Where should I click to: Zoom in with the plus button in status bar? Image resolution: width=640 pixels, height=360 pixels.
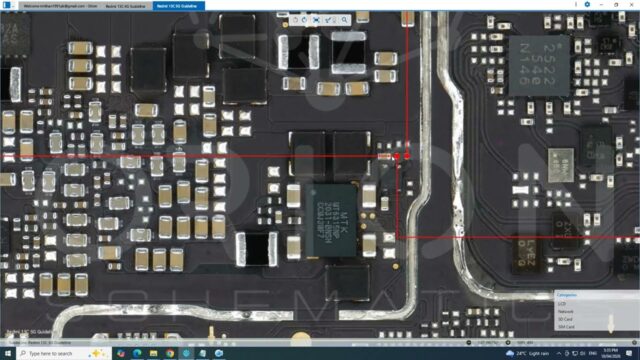pyautogui.click(x=508, y=343)
